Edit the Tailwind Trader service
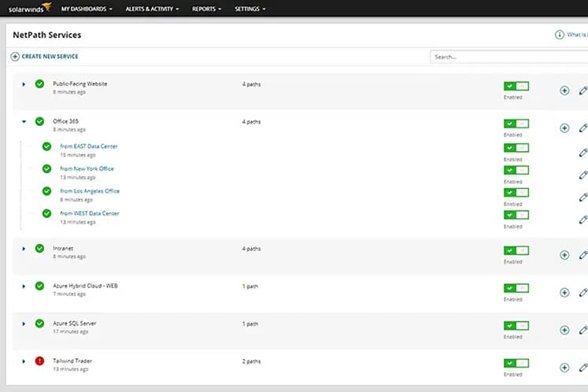This screenshot has height=392, width=588. [x=583, y=368]
